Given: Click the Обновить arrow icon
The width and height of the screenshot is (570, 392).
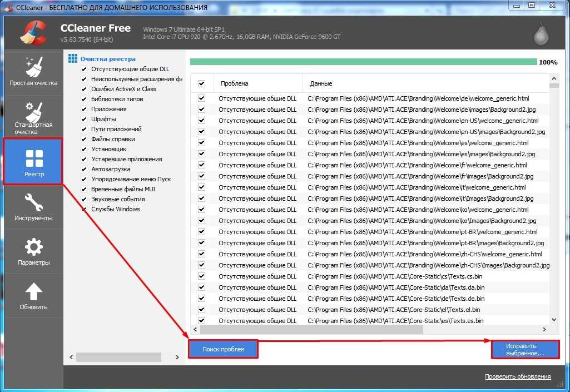Looking at the screenshot, I should [33, 291].
